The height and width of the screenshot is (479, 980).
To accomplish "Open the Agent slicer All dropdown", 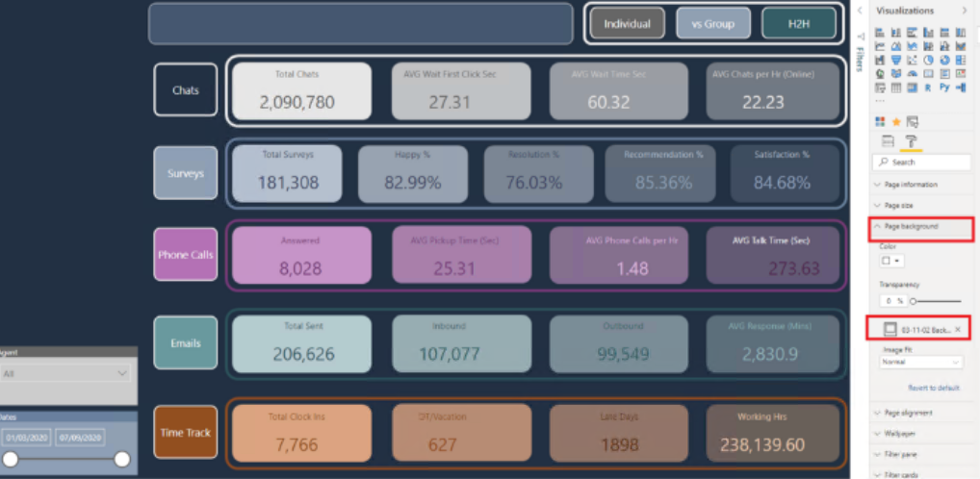I will pos(65,373).
